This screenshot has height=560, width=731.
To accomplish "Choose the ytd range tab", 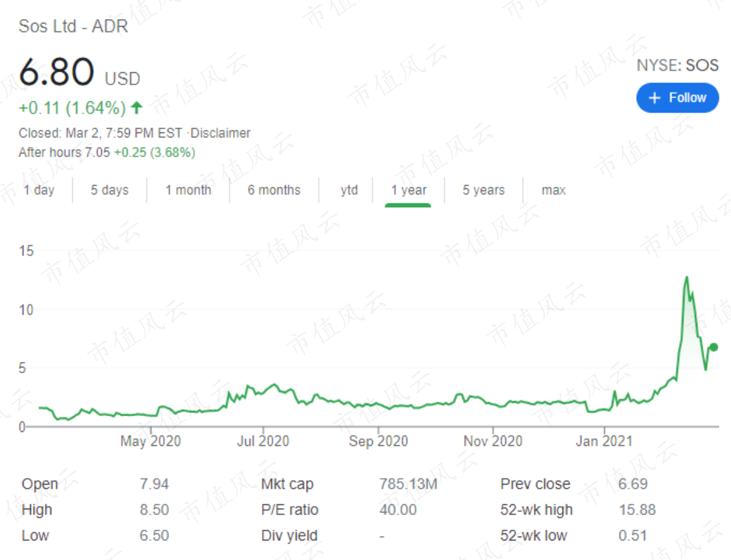I will [x=349, y=190].
